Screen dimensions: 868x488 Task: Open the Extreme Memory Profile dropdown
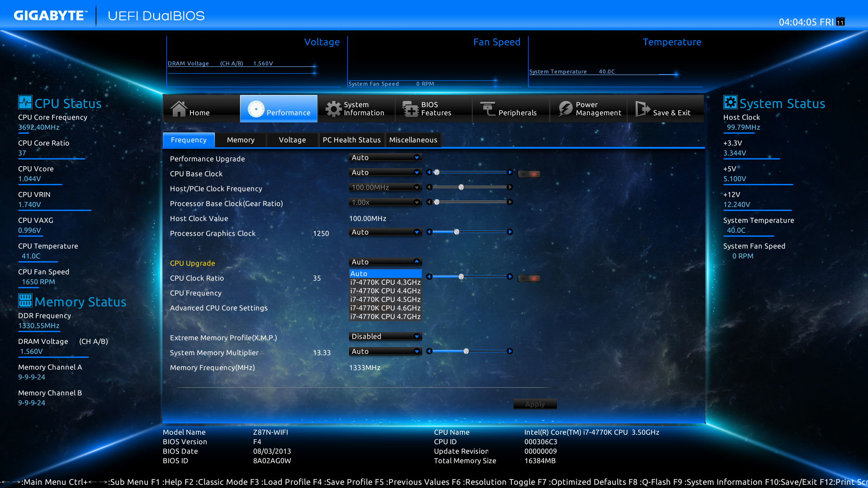[x=385, y=337]
